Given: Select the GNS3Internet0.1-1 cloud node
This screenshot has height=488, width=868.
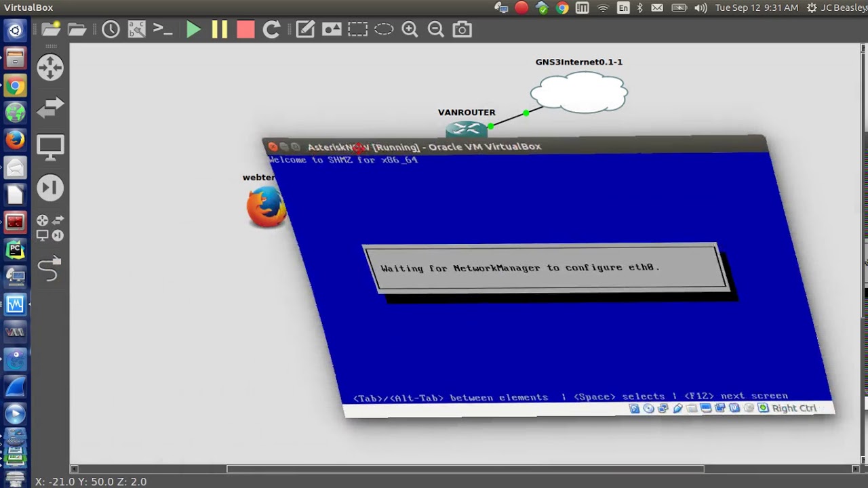Looking at the screenshot, I should pyautogui.click(x=579, y=91).
